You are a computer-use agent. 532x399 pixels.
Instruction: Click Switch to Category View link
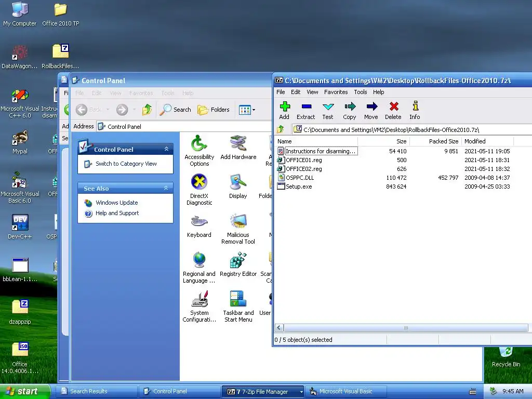coord(126,164)
